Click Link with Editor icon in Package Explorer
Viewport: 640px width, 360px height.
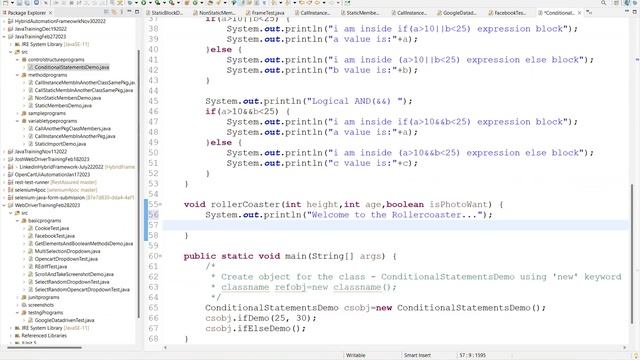pyautogui.click(x=114, y=12)
